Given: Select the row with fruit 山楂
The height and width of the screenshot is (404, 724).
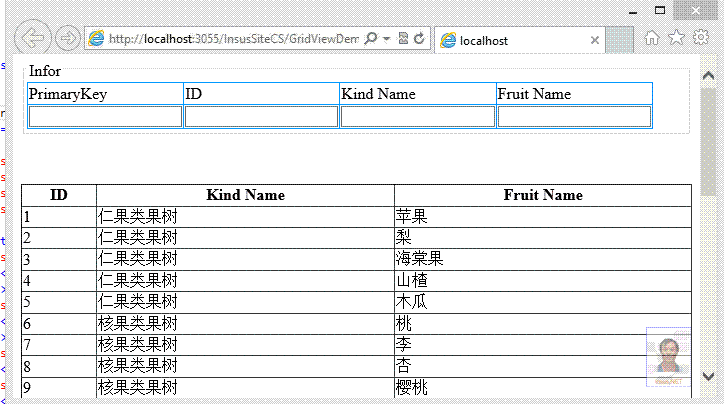Looking at the screenshot, I should (x=356, y=281).
